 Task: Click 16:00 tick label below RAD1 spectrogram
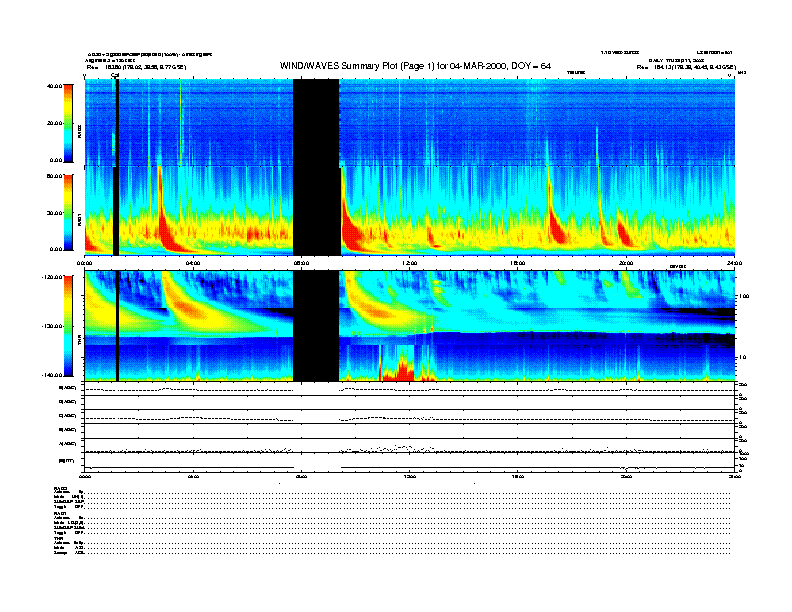pos(518,263)
